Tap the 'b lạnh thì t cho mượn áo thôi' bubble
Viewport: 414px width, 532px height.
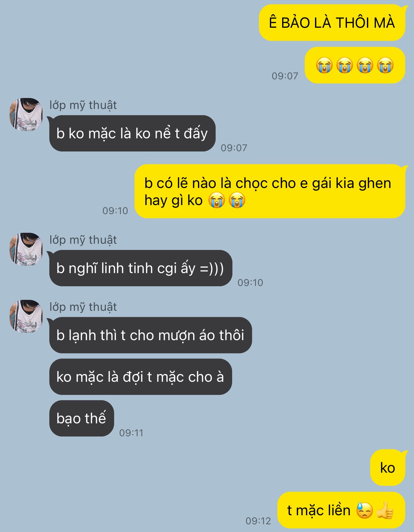[150, 335]
